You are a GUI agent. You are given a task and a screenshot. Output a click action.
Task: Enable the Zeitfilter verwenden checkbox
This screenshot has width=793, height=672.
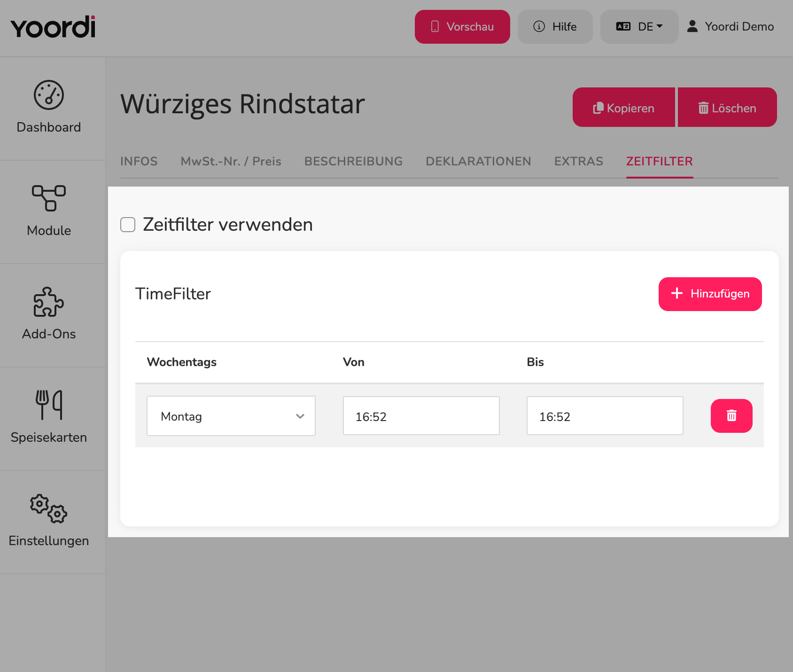tap(128, 225)
